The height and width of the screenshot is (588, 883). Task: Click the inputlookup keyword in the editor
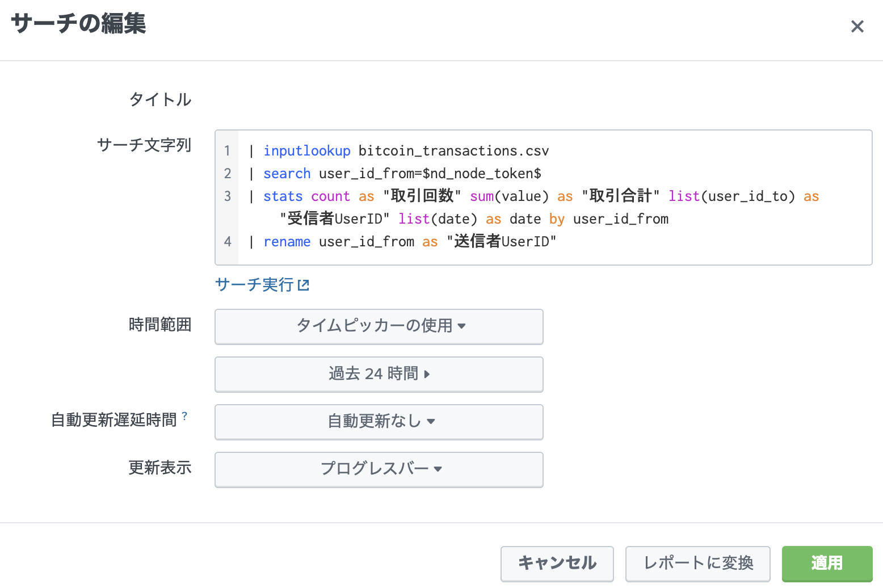(x=306, y=151)
